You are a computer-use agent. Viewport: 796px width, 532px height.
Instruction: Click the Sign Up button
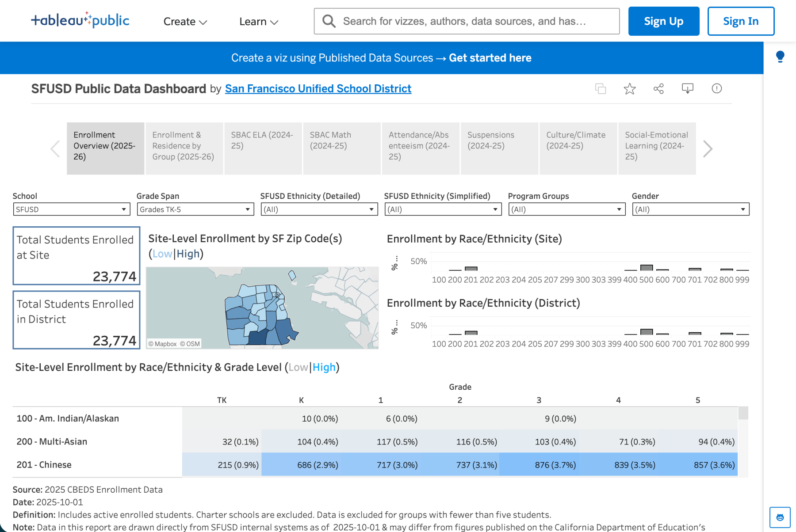tap(664, 21)
